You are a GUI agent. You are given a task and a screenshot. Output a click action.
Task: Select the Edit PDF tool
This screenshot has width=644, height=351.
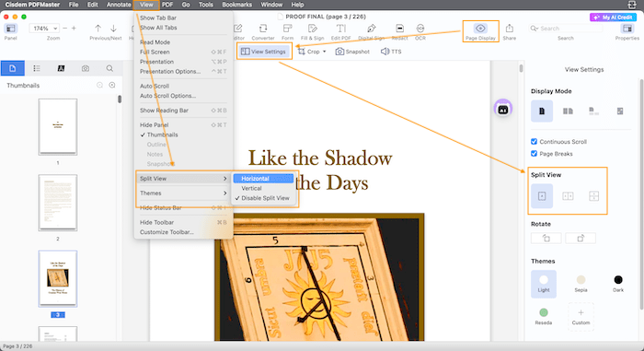[x=341, y=31]
